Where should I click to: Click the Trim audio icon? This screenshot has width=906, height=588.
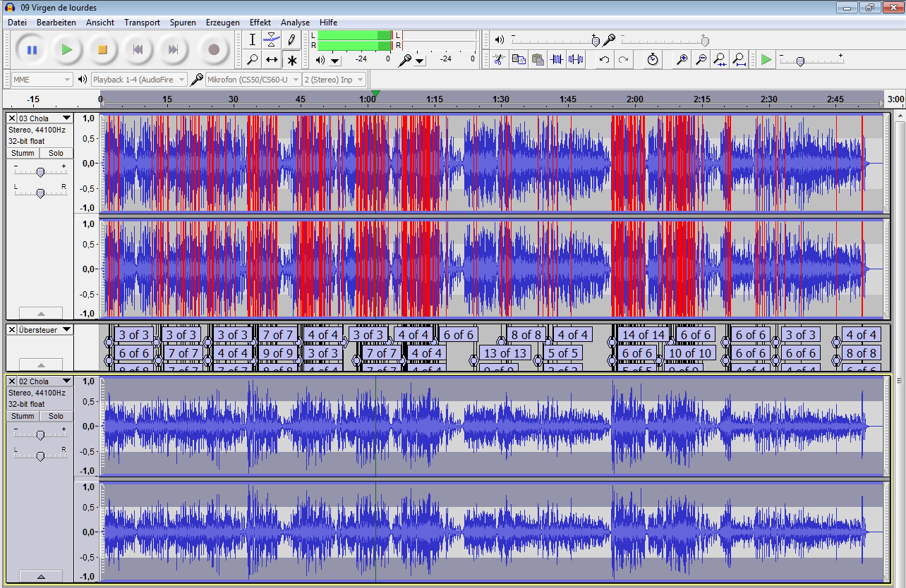(x=557, y=60)
